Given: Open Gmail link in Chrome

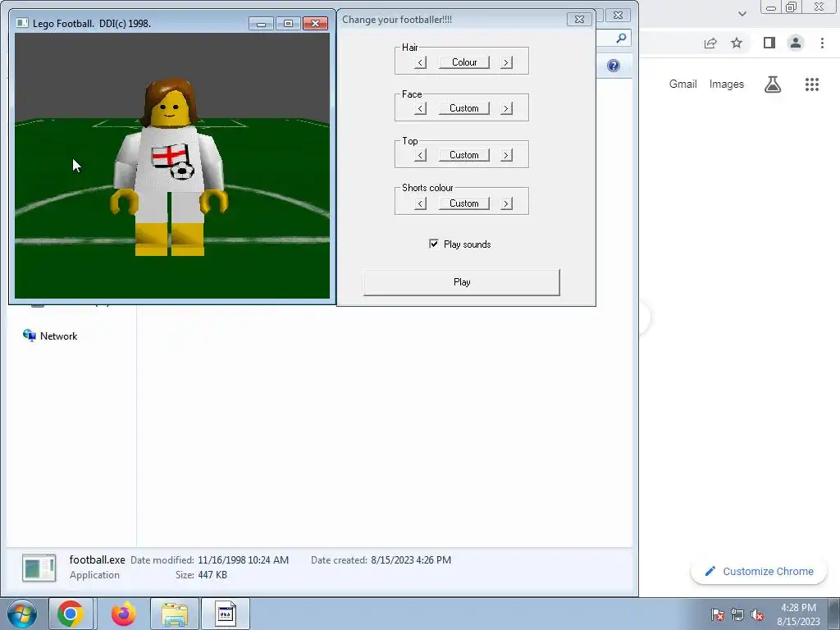Looking at the screenshot, I should coord(683,84).
